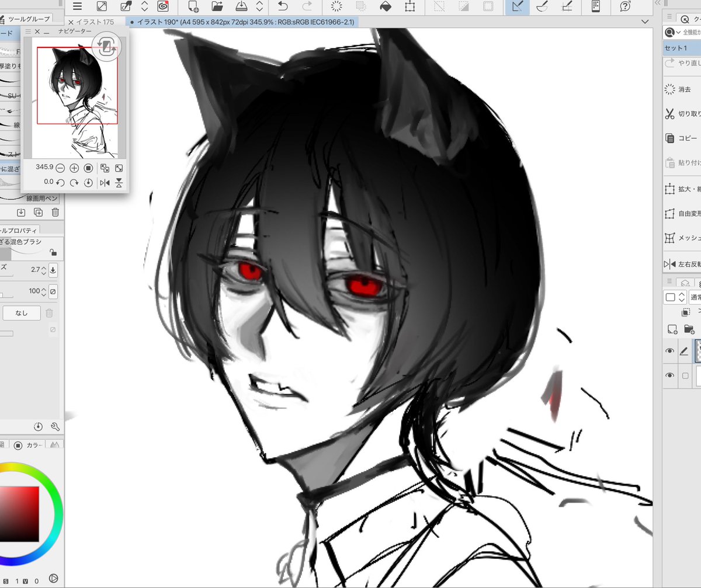Zoom in using Navigator plus button
Viewport: 701px width, 588px height.
[74, 168]
